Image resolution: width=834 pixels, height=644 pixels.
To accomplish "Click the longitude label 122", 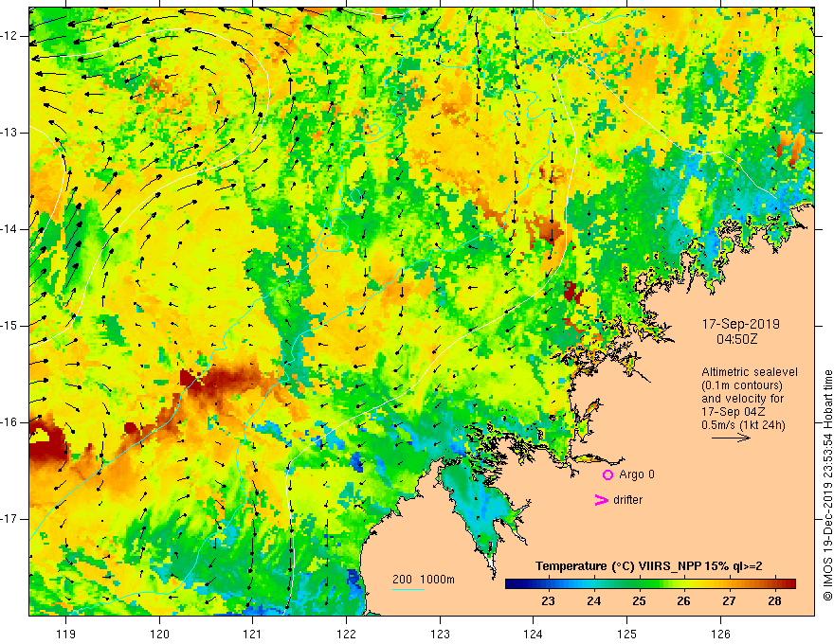I will (346, 634).
